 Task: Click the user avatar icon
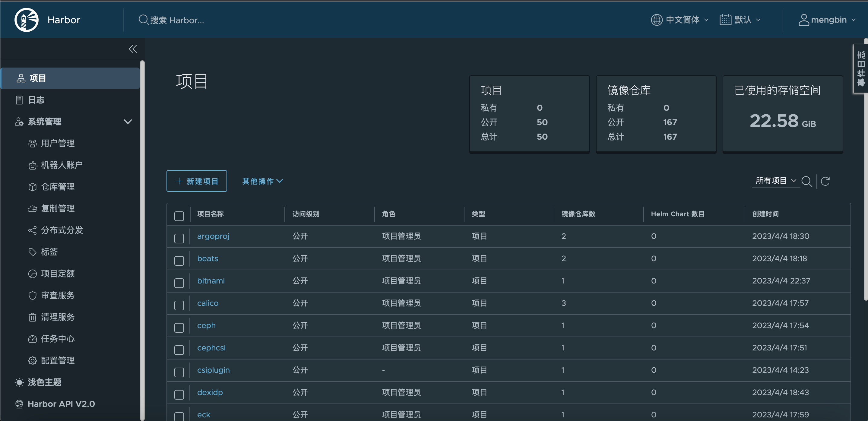coord(804,20)
